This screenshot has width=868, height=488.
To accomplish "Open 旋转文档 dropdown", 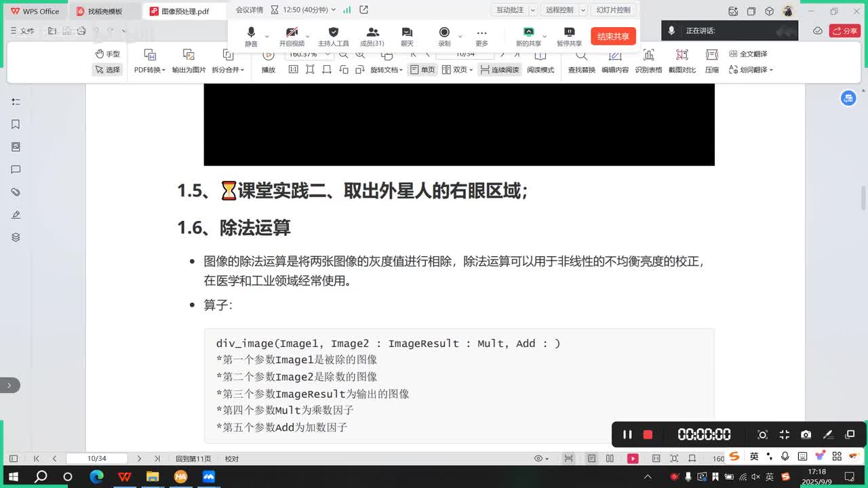I will [x=387, y=70].
